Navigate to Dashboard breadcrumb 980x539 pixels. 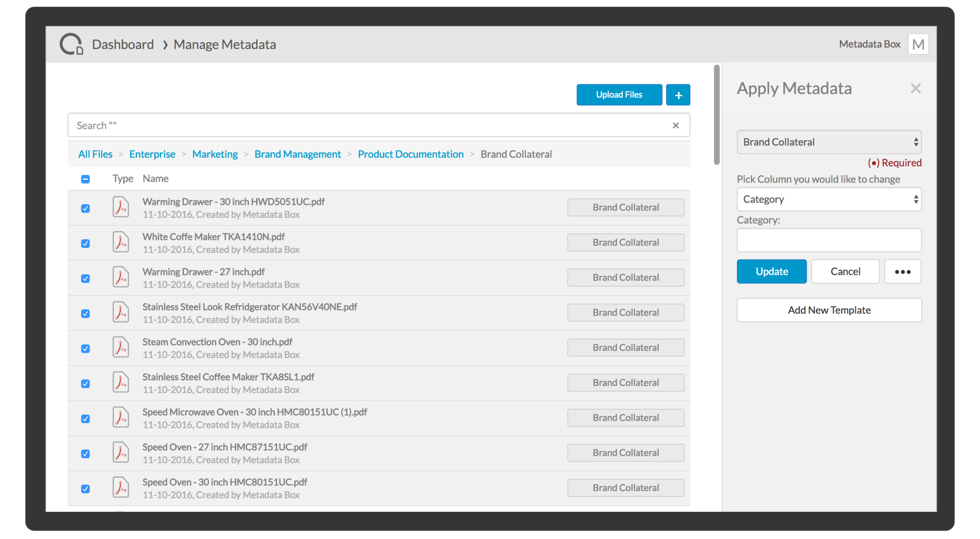click(122, 44)
